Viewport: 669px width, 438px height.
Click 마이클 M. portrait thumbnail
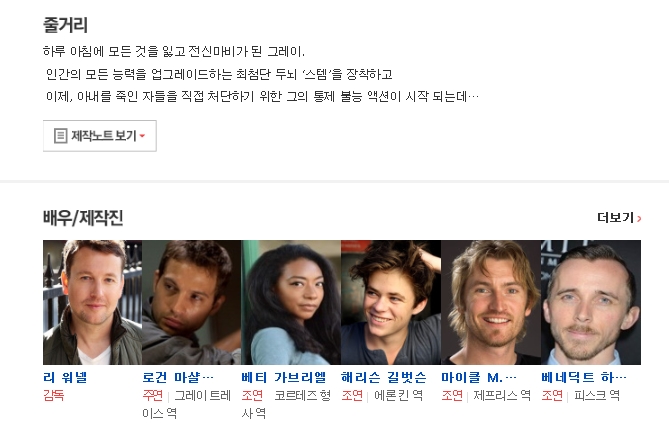coord(491,302)
